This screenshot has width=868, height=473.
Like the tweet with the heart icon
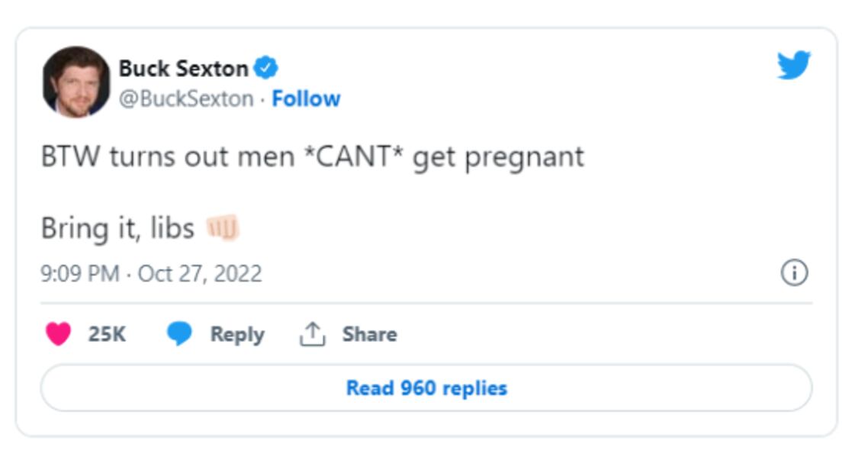coord(58,334)
